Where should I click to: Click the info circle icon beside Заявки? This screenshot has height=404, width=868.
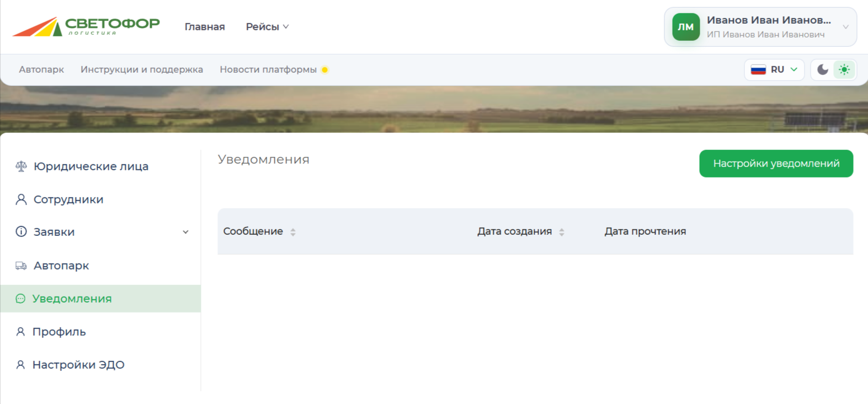tap(21, 232)
